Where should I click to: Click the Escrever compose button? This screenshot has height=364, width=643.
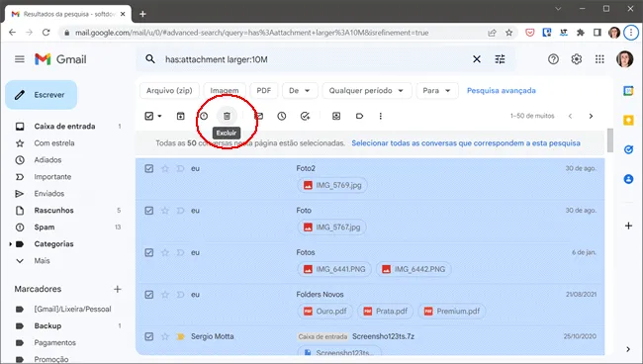pos(41,95)
